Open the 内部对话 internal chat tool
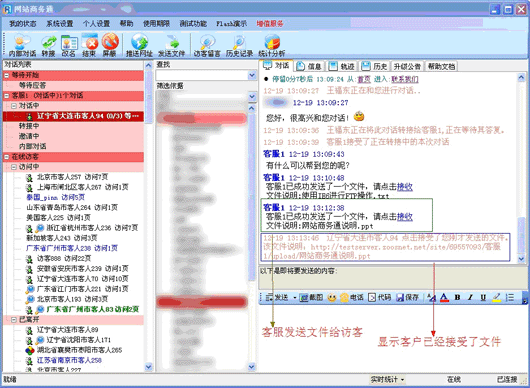Screen dimensions: 530x388 (22, 45)
